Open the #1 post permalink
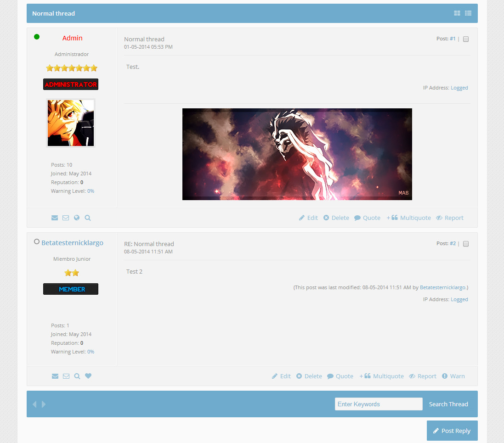This screenshot has height=443, width=504. (453, 39)
